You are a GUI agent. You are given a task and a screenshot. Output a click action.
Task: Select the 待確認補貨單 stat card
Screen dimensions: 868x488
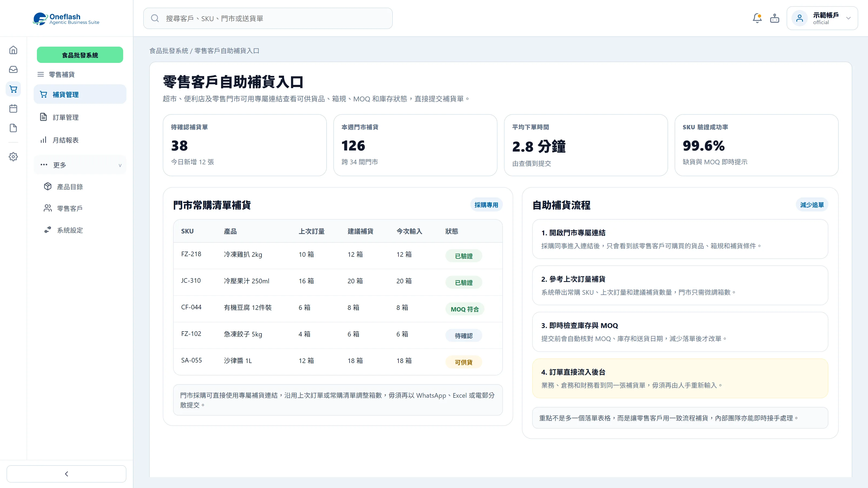coord(245,145)
